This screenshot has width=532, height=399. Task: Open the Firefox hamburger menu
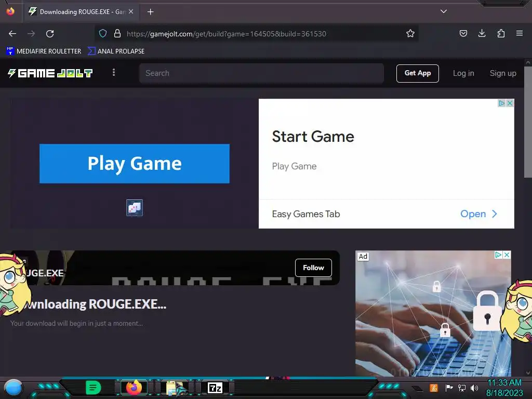(519, 33)
